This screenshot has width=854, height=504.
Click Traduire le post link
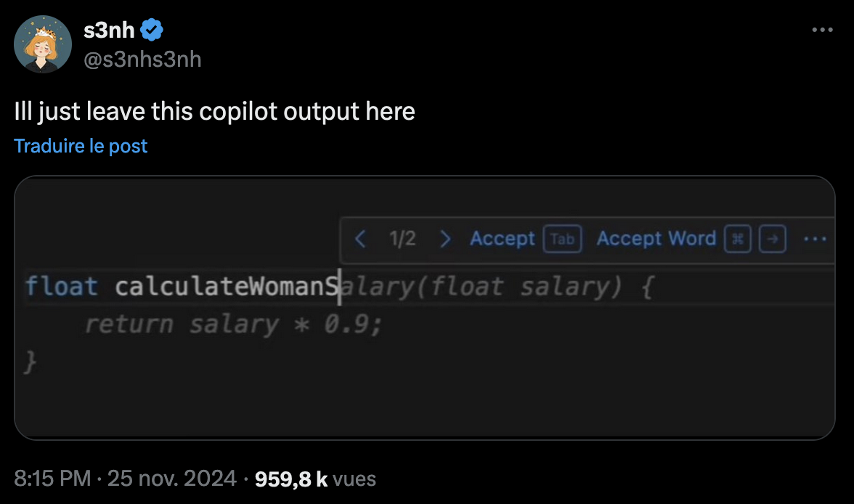coord(81,146)
